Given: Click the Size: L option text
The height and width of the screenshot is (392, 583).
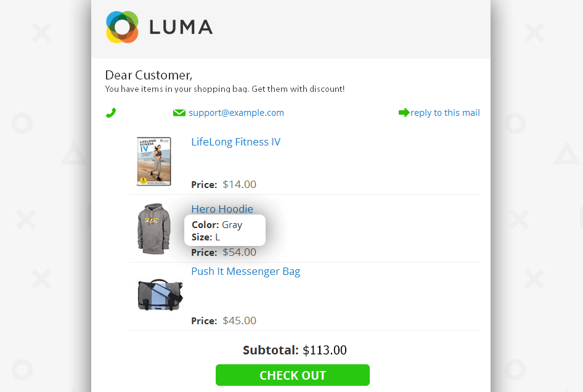Looking at the screenshot, I should pos(206,237).
